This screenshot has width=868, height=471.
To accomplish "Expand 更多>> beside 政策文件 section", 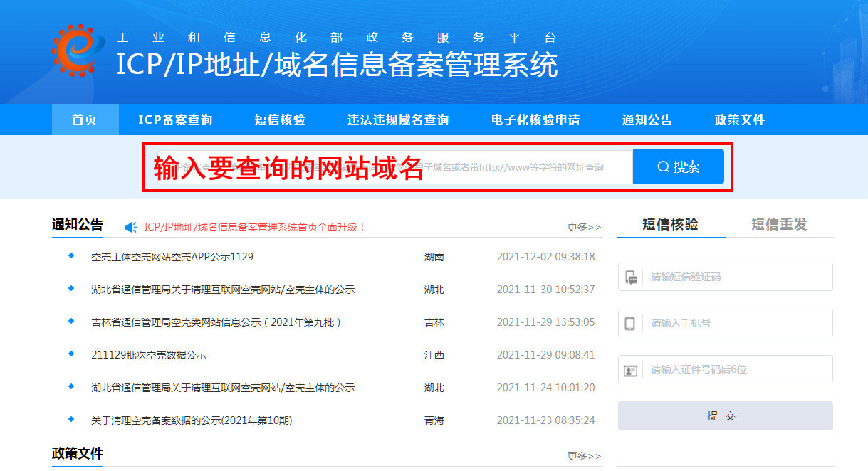I will click(584, 456).
